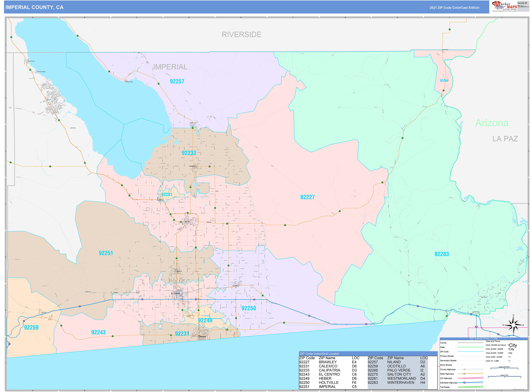
Task: Click the US Highways shield icon in legend
Action: [465, 378]
